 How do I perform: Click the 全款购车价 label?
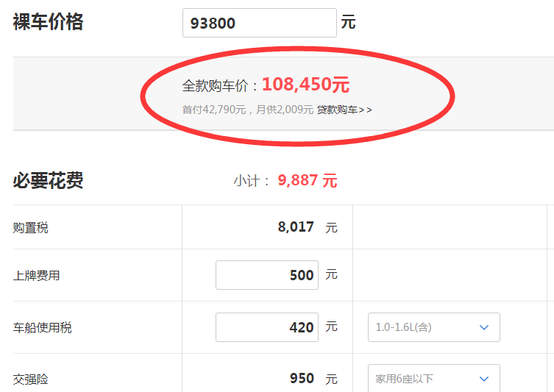point(216,86)
